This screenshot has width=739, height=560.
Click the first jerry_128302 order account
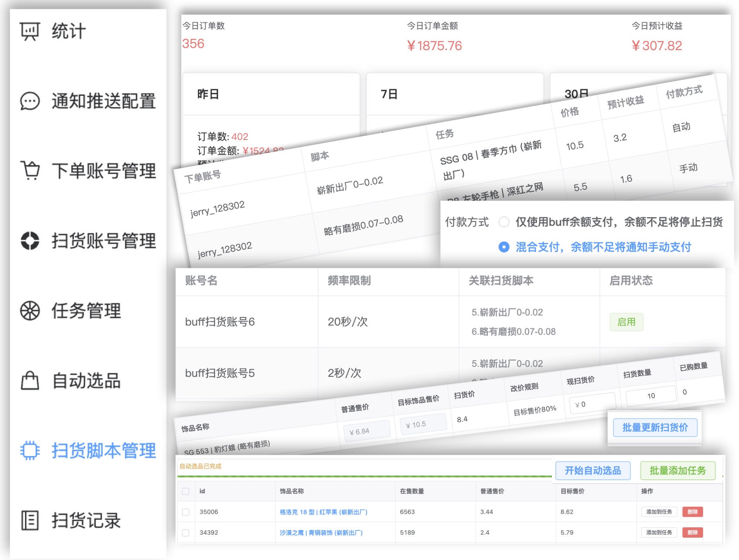coord(218,209)
